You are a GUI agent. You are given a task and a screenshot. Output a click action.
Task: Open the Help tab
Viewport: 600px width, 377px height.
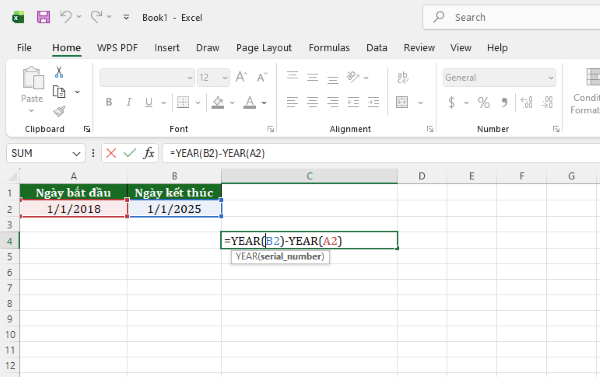coord(497,48)
